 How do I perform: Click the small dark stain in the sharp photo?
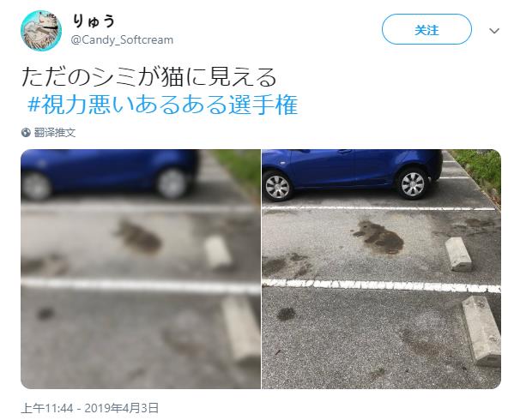tap(286, 314)
